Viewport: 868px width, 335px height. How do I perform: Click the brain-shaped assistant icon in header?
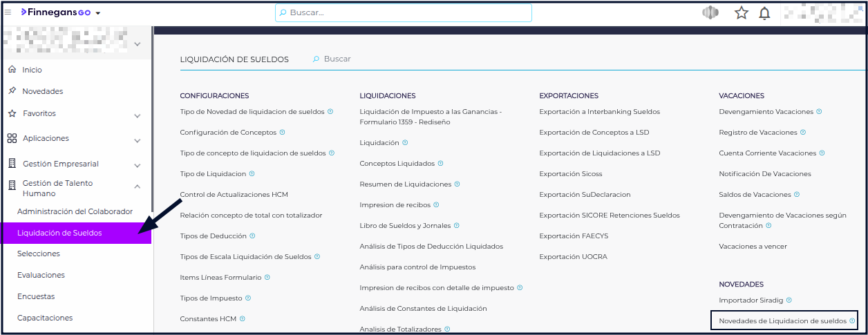coord(710,13)
